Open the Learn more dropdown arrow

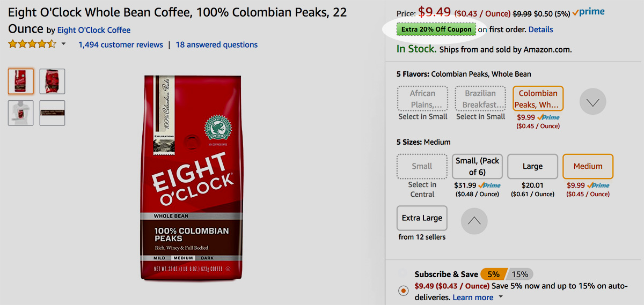[x=501, y=297]
